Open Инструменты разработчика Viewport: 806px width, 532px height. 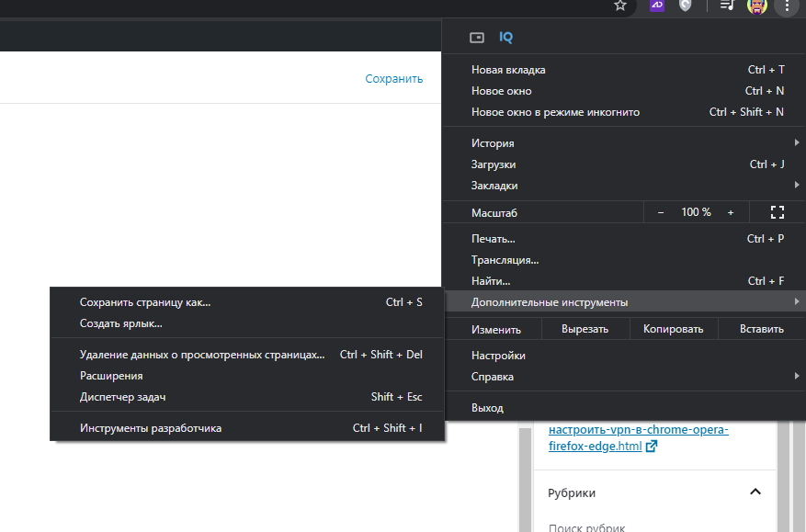click(x=246, y=428)
